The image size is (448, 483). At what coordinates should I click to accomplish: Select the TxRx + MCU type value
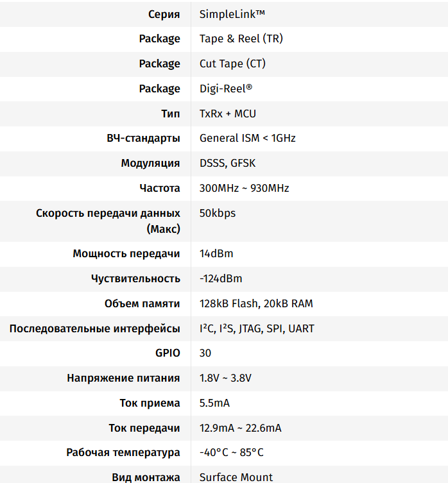point(228,114)
